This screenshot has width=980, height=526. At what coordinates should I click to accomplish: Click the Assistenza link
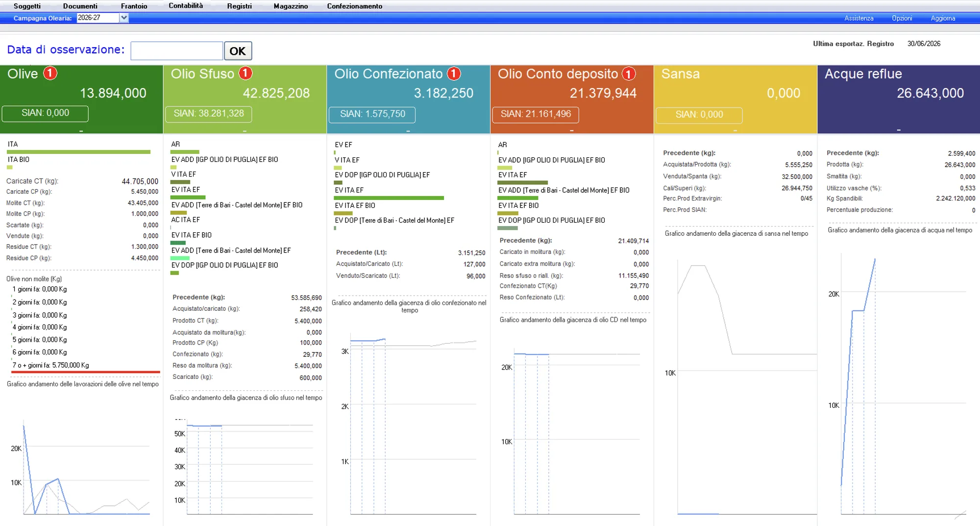(x=858, y=18)
